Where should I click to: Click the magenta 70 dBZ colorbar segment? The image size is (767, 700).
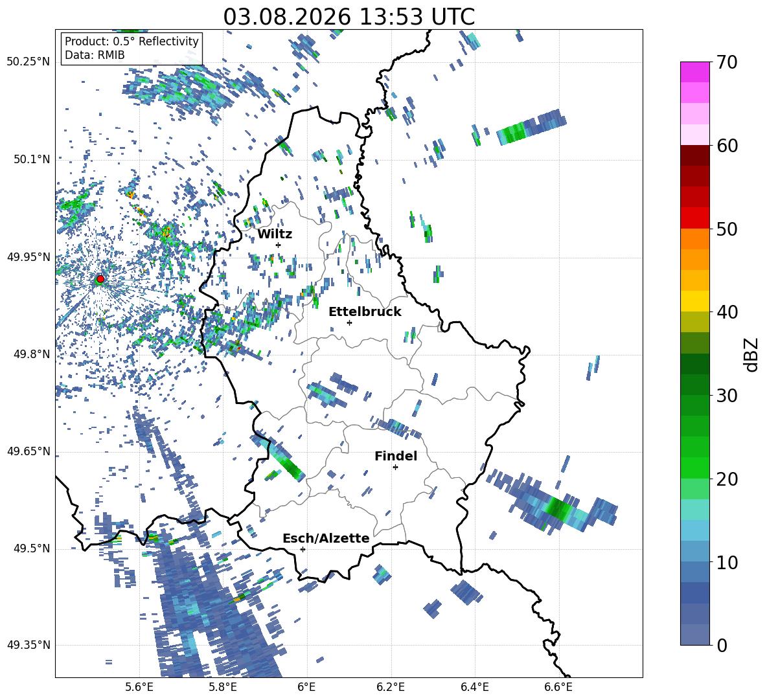pyautogui.click(x=694, y=72)
